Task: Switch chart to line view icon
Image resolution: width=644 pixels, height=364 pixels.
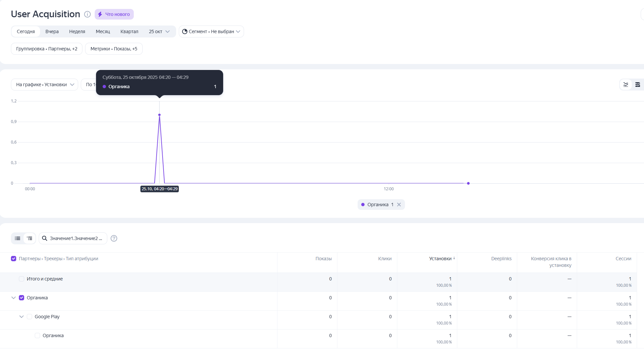Action: point(625,85)
